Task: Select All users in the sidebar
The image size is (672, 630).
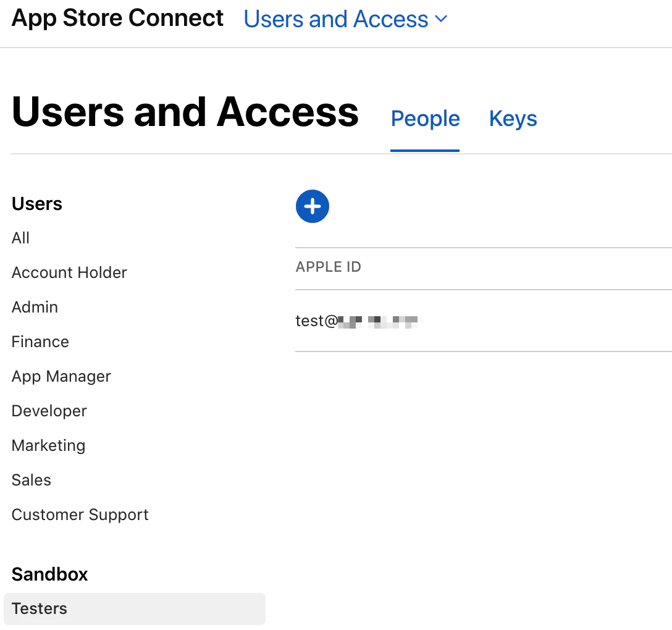Action: click(x=21, y=238)
